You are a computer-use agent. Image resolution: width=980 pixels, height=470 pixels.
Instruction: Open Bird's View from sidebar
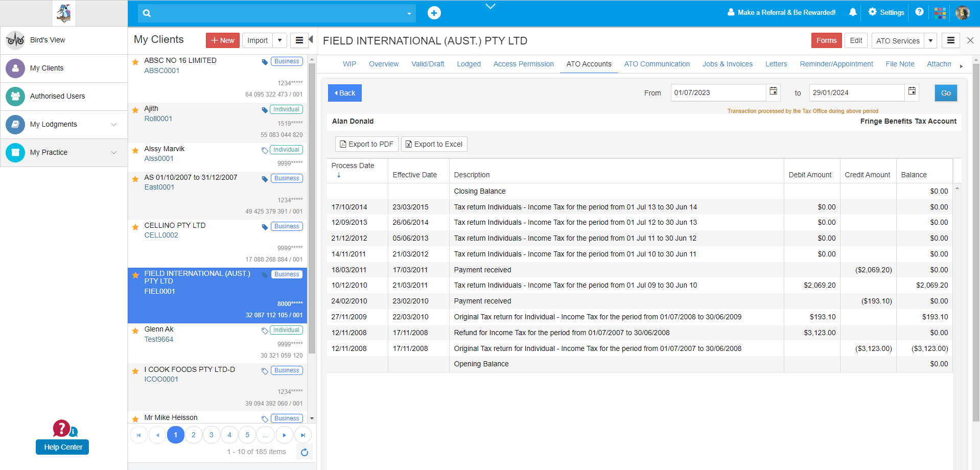[64, 40]
